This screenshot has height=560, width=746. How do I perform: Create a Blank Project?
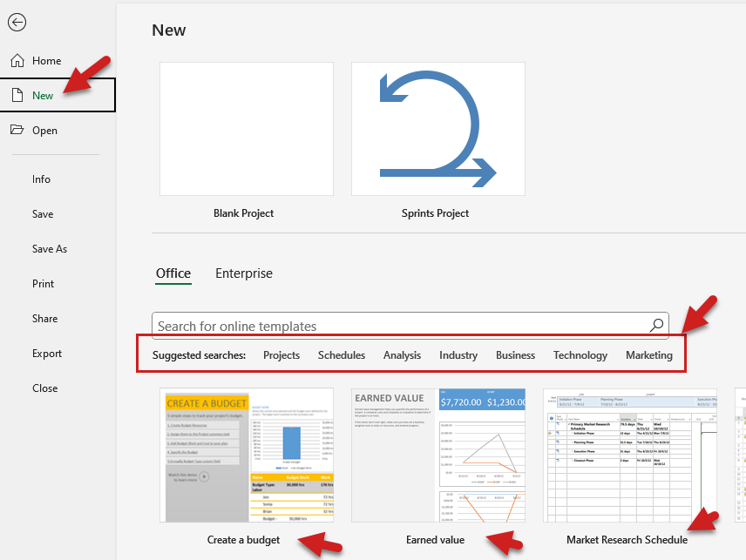(246, 129)
